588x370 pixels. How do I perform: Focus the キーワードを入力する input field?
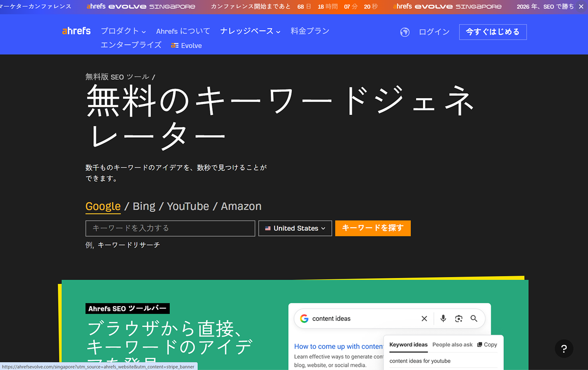pos(170,228)
